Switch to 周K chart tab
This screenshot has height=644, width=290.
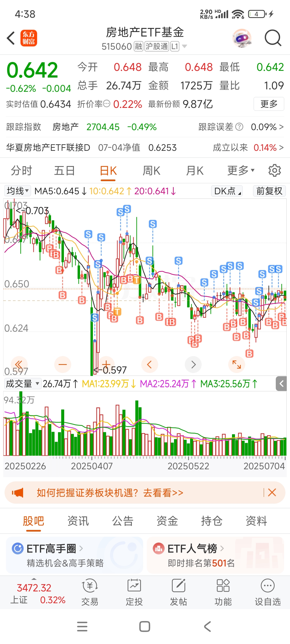coord(151,170)
